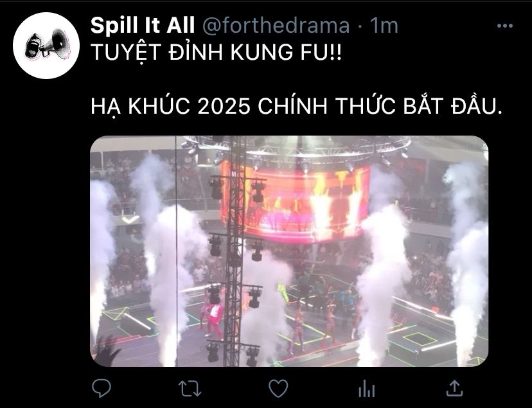Image resolution: width=532 pixels, height=408 pixels.
Task: Share the tweet using the upload arrow icon
Action: (x=454, y=388)
